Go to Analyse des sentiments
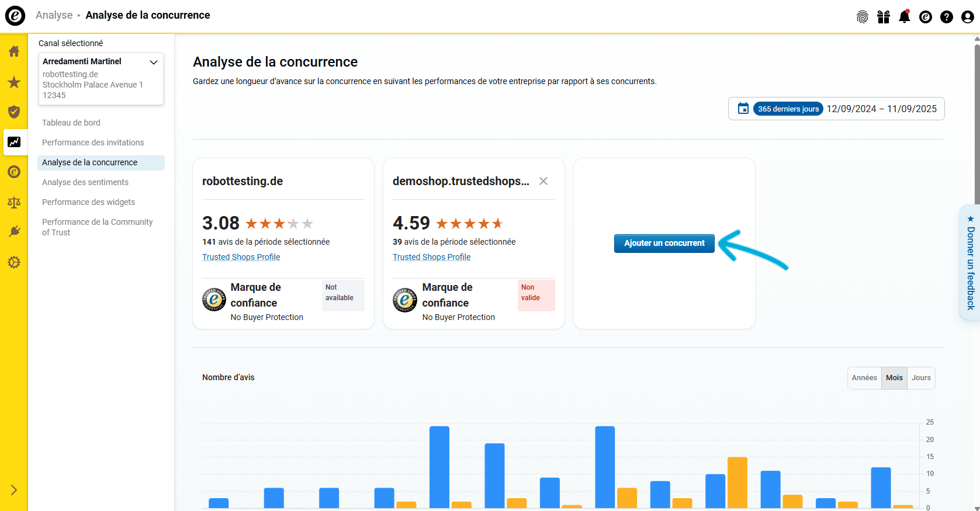980x511 pixels. (85, 182)
